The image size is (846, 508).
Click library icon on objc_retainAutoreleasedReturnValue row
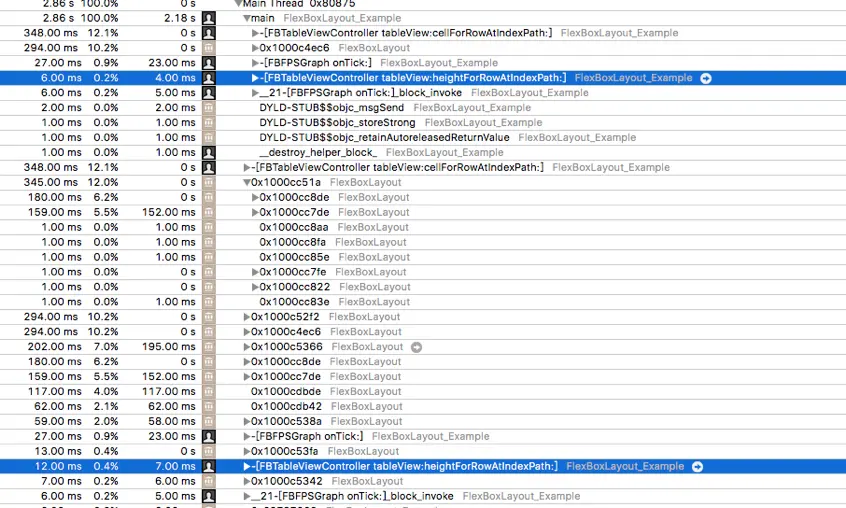(x=209, y=138)
